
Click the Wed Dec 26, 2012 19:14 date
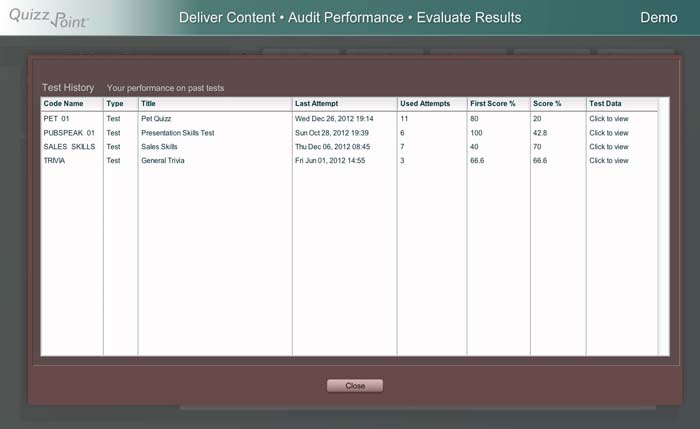(x=334, y=119)
